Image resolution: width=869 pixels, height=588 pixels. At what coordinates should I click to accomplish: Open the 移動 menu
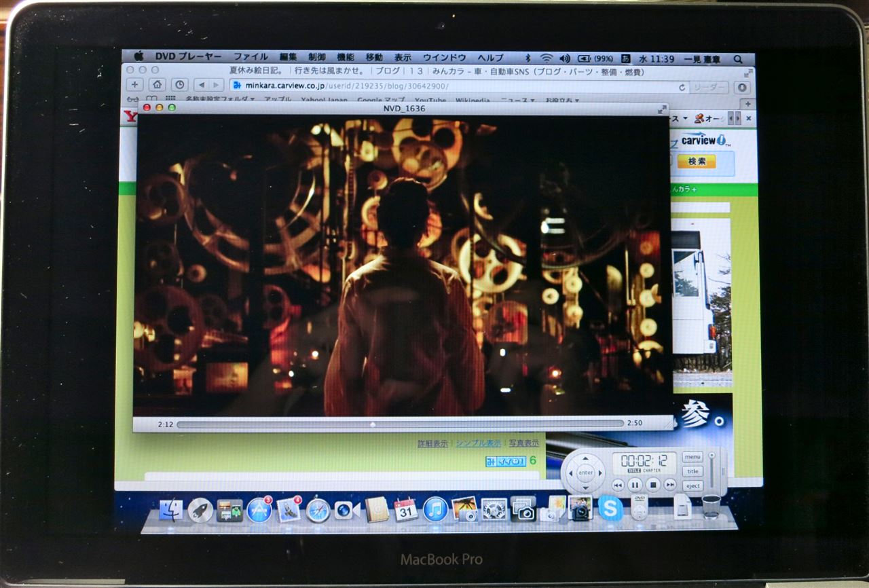point(374,57)
